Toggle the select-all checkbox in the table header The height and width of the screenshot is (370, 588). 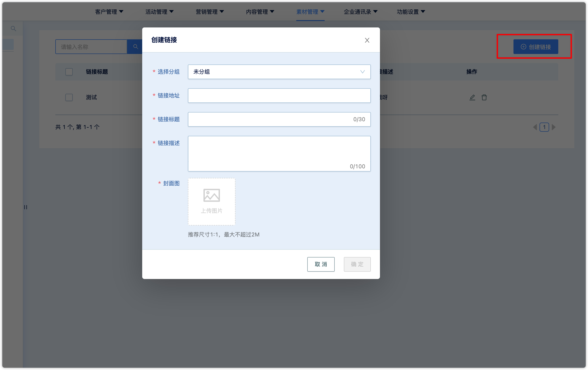click(x=69, y=72)
